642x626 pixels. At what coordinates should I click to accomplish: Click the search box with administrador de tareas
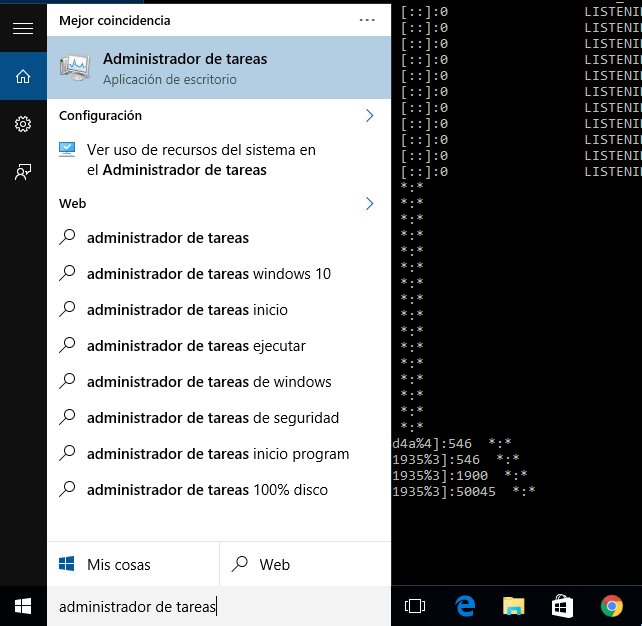pos(219,606)
